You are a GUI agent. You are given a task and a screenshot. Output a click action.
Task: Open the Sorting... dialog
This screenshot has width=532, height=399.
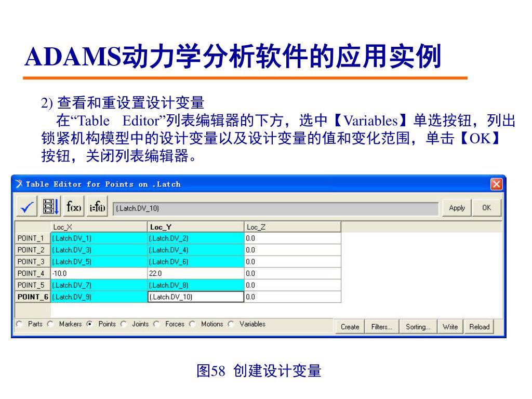pyautogui.click(x=418, y=327)
